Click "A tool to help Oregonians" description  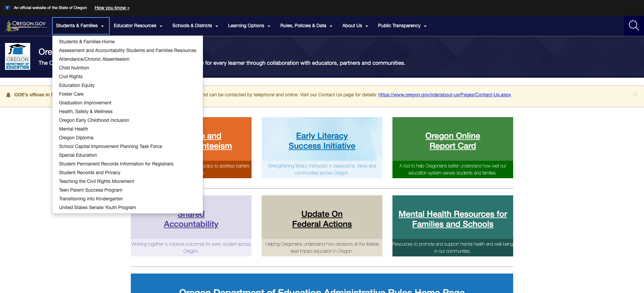click(x=453, y=169)
